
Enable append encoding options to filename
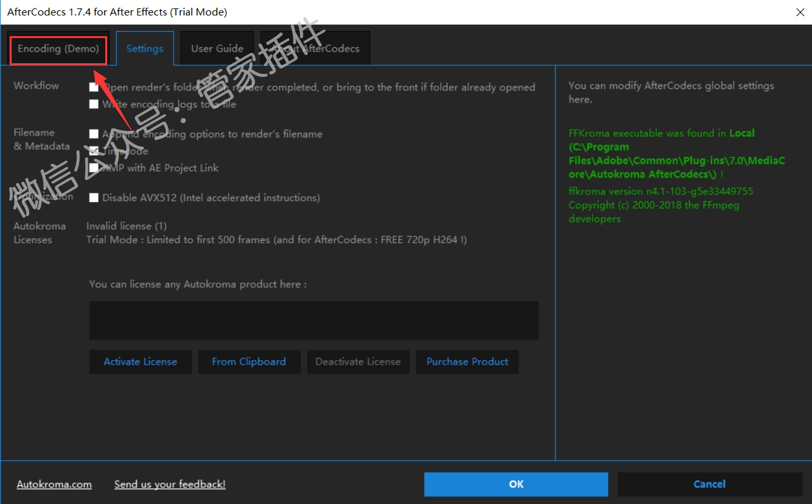coord(94,134)
